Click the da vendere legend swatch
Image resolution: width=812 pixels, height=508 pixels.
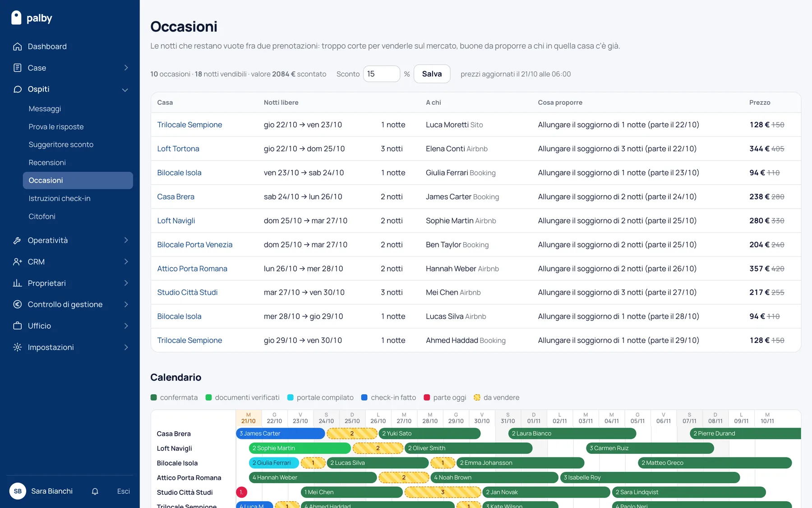[x=477, y=397]
